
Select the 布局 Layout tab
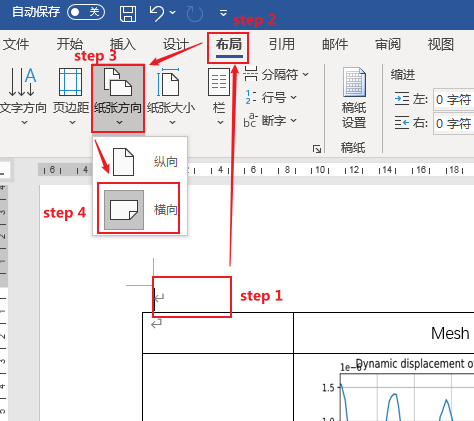pos(229,44)
